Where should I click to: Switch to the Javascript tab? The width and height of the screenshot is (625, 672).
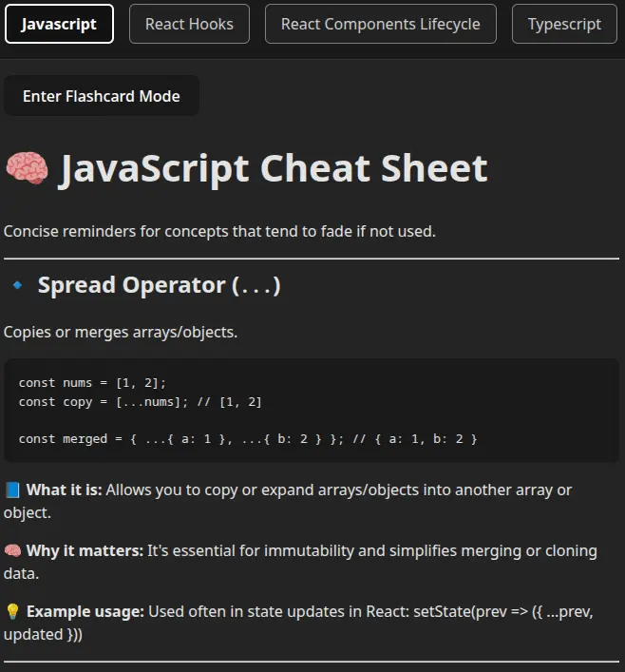[x=59, y=24]
